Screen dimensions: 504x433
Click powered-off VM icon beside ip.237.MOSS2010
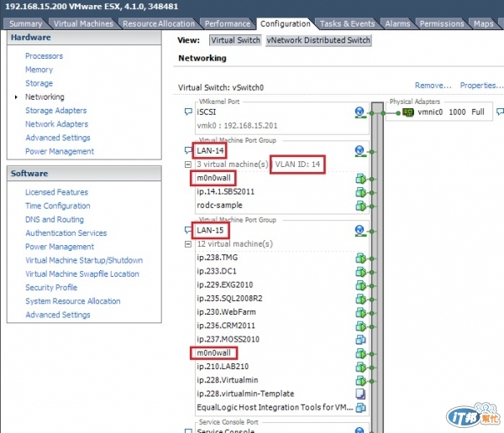360,340
